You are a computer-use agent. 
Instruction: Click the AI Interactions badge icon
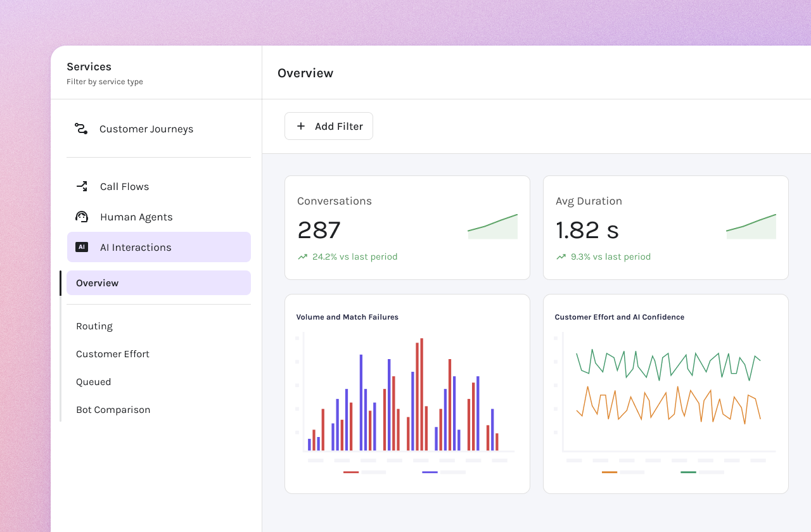click(x=82, y=247)
